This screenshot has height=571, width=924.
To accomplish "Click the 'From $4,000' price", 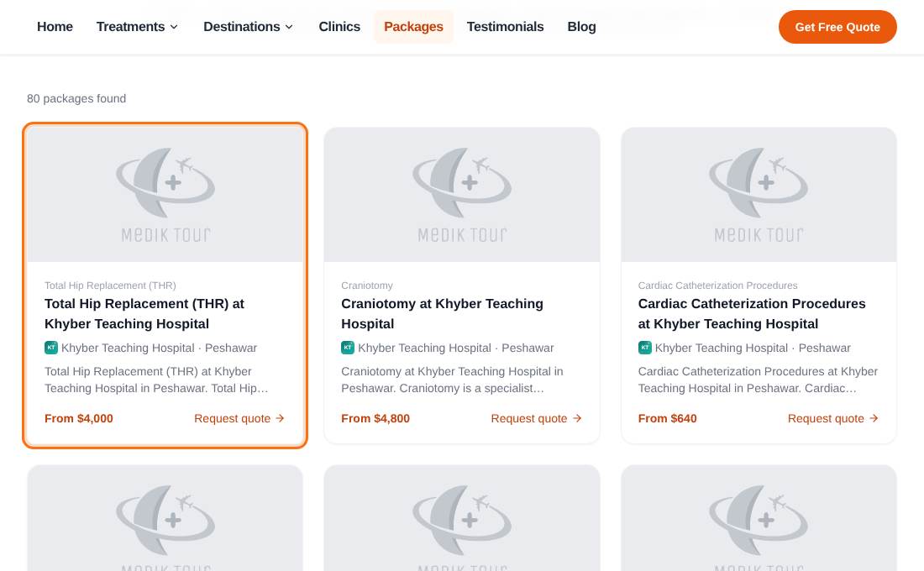I will pos(79,418).
